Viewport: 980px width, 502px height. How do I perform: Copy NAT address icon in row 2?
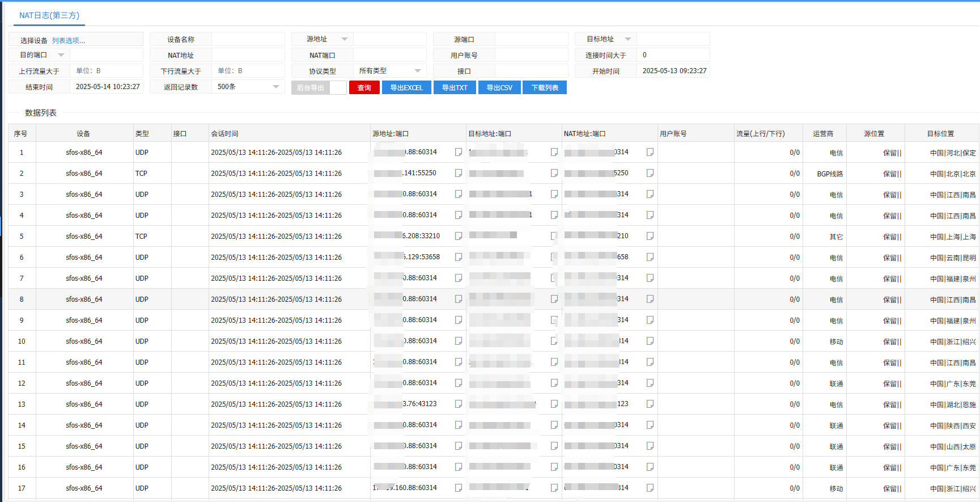(x=650, y=173)
